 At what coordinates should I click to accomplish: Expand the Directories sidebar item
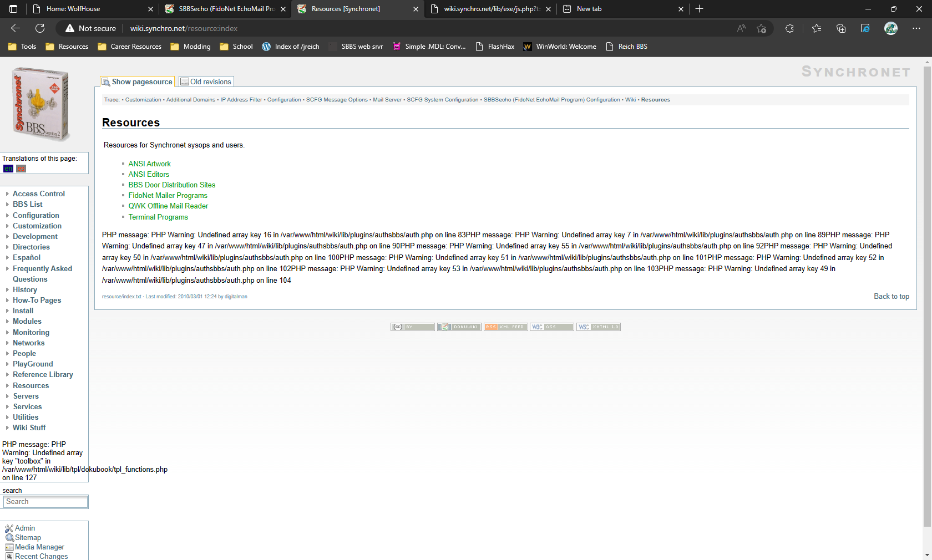pyautogui.click(x=31, y=247)
